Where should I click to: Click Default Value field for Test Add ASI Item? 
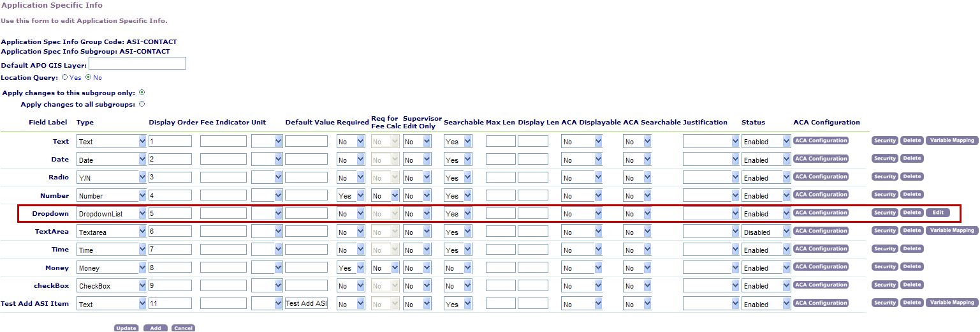pyautogui.click(x=306, y=304)
